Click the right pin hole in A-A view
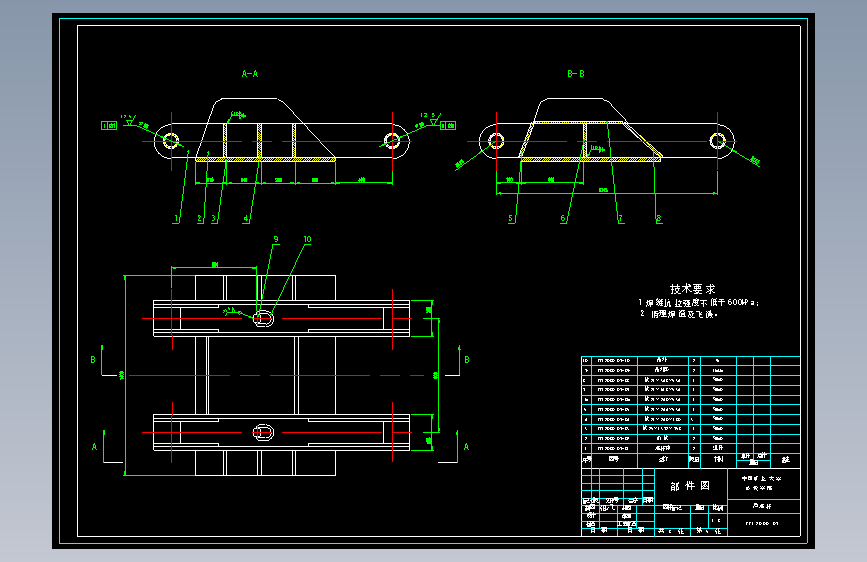Screen dimensions: 867x562 (x=393, y=140)
